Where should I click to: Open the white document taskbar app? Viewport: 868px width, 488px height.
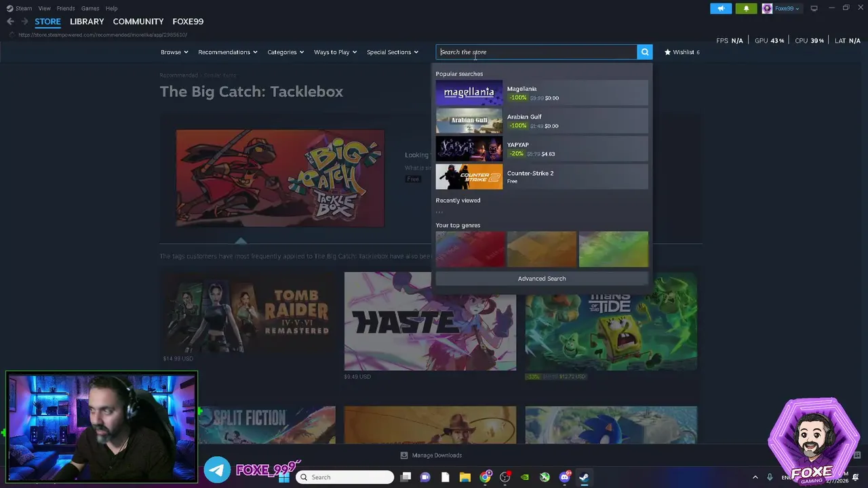445,477
